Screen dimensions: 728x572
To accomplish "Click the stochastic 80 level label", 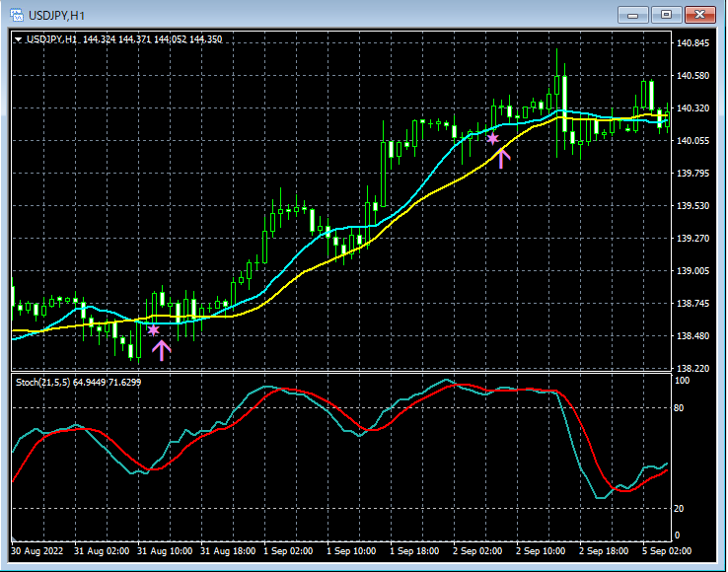I will tap(679, 408).
